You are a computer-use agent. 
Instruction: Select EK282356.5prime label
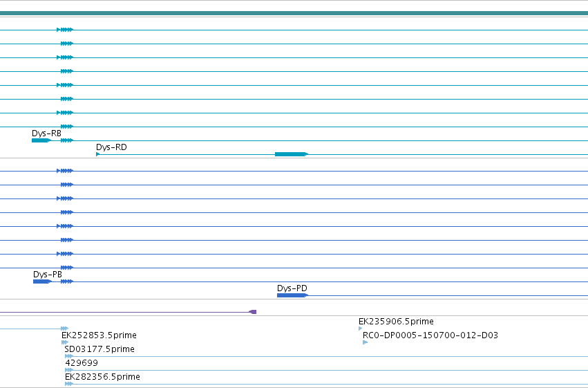click(102, 377)
